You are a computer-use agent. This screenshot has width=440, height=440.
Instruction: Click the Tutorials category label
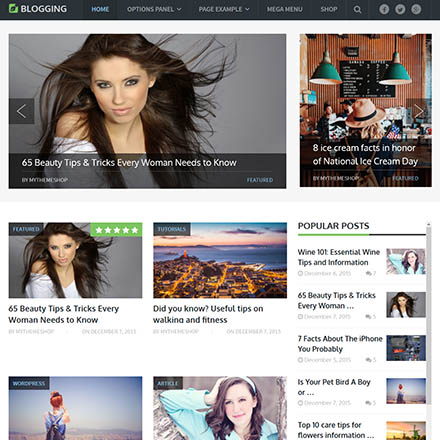coord(172,229)
